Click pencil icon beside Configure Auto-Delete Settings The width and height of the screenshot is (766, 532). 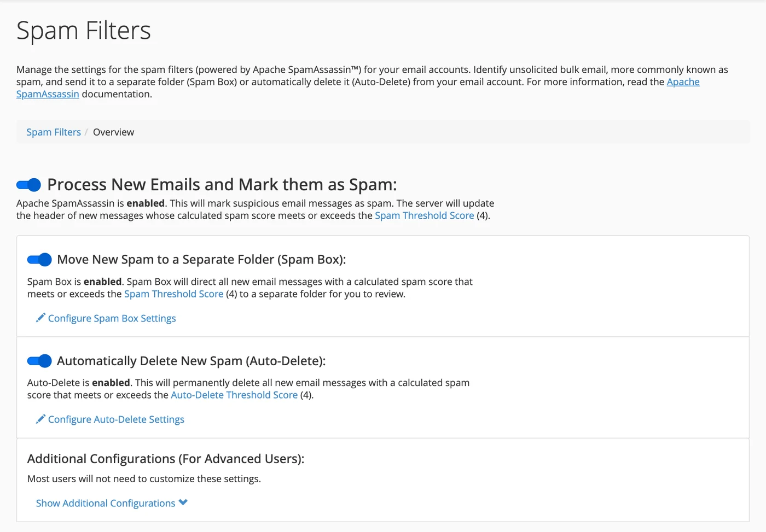point(40,419)
